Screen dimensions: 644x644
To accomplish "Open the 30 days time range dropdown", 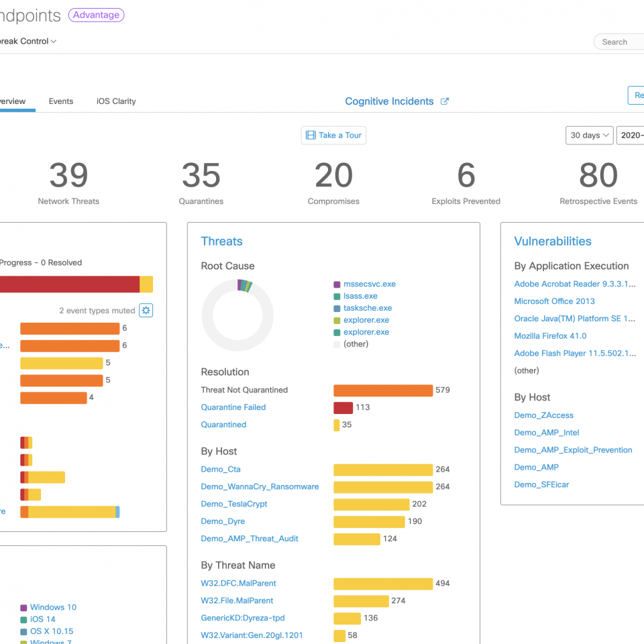I will tap(590, 136).
